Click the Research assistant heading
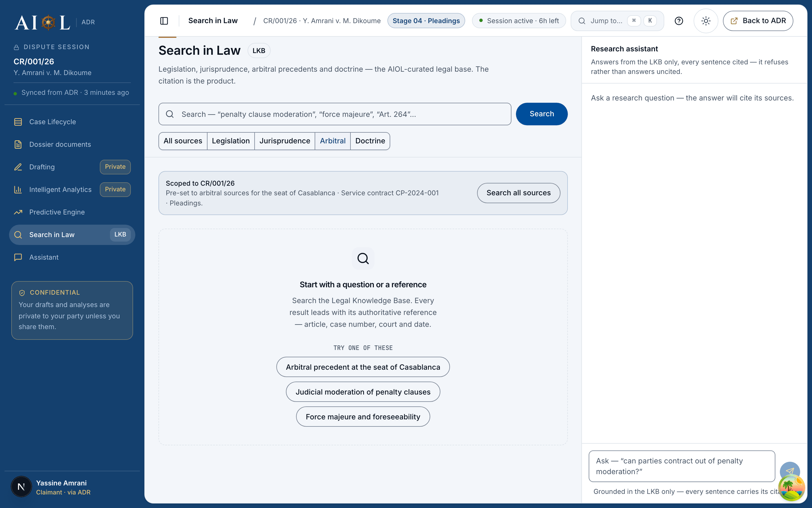The image size is (812, 508). tap(624, 49)
